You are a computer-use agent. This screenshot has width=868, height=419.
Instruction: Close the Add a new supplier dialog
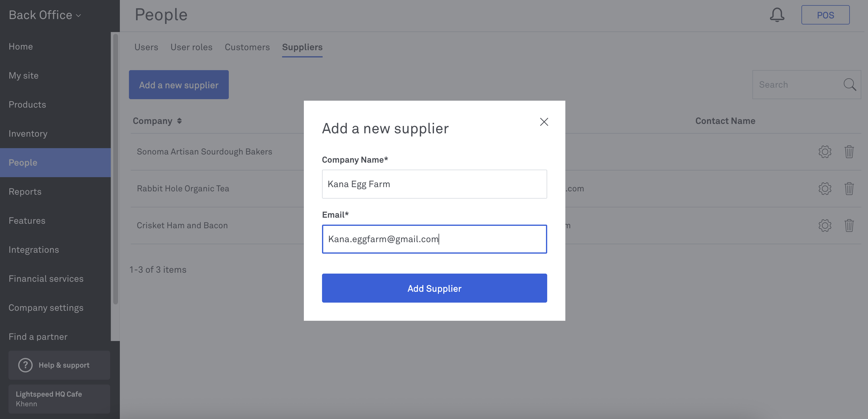tap(544, 122)
